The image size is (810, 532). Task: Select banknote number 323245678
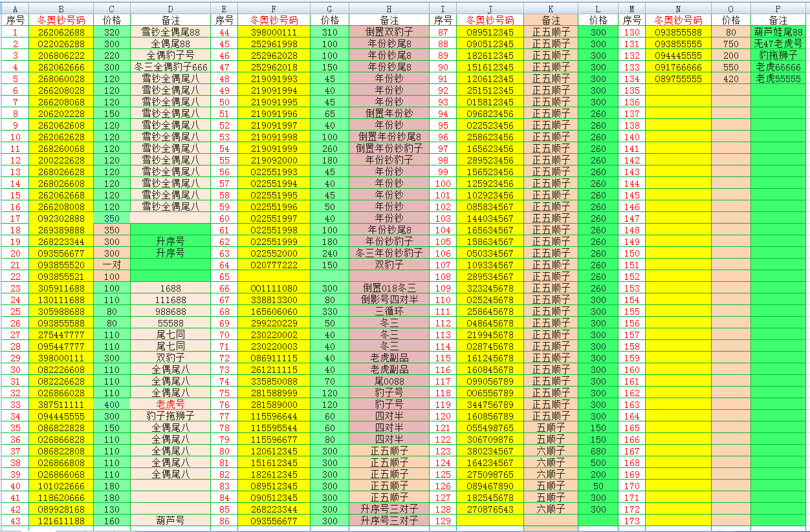tap(490, 288)
